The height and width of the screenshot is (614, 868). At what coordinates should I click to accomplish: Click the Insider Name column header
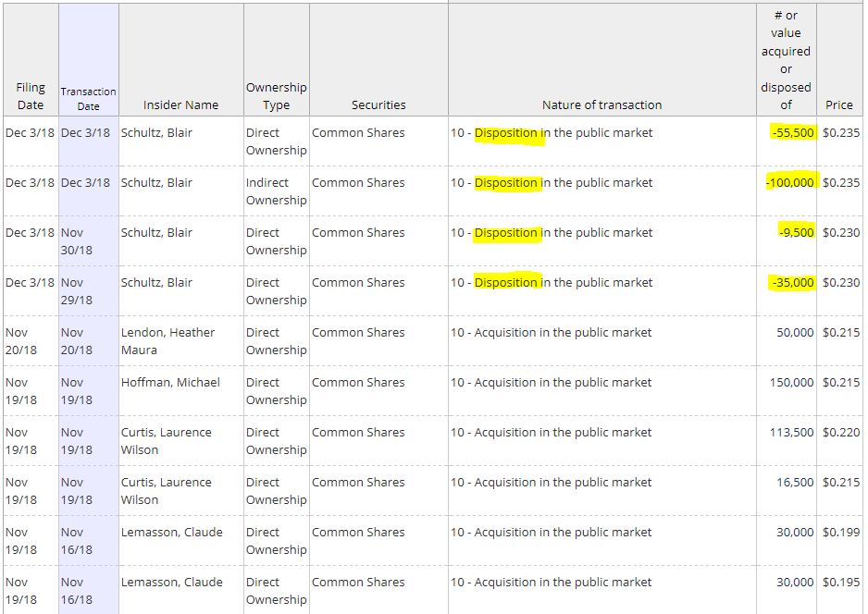(x=181, y=105)
